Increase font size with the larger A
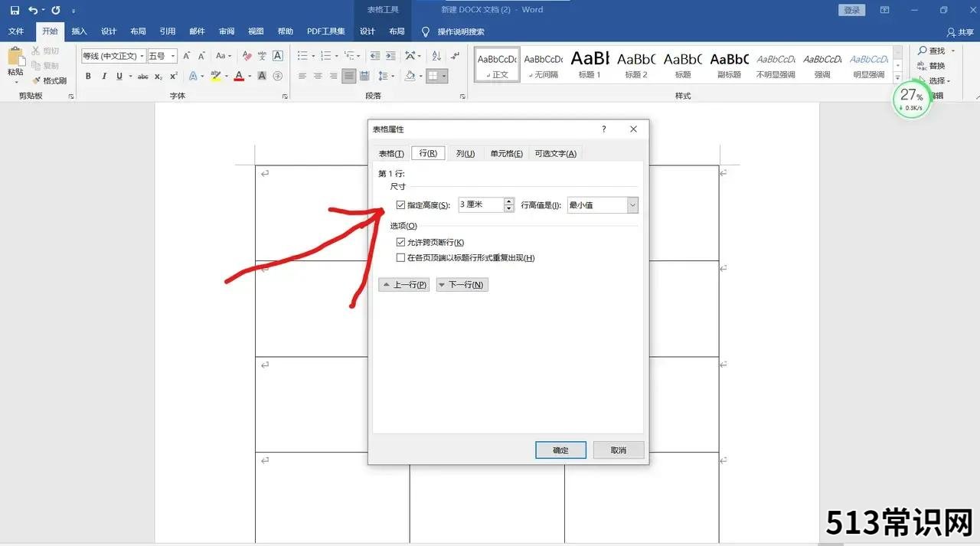This screenshot has height=546, width=980. click(x=187, y=56)
